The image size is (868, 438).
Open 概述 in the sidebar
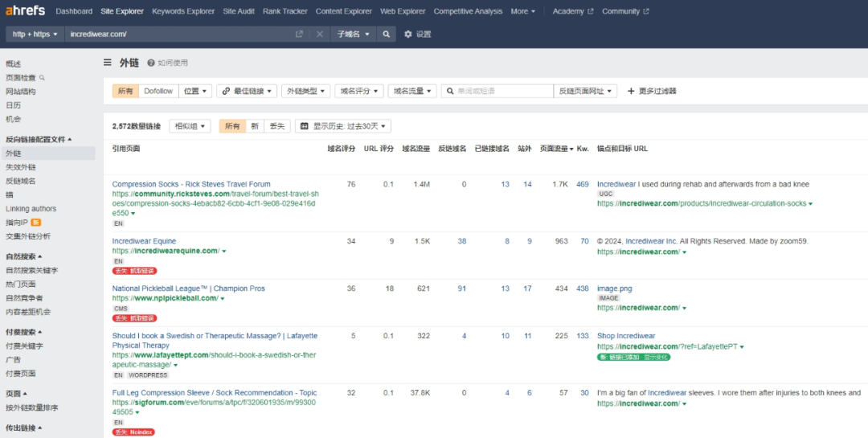tap(14, 64)
